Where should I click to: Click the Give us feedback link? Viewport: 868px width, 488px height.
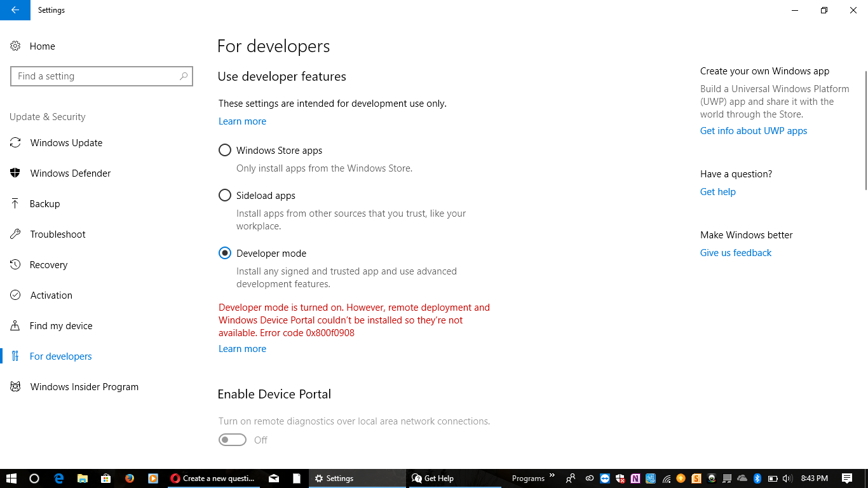tap(736, 253)
